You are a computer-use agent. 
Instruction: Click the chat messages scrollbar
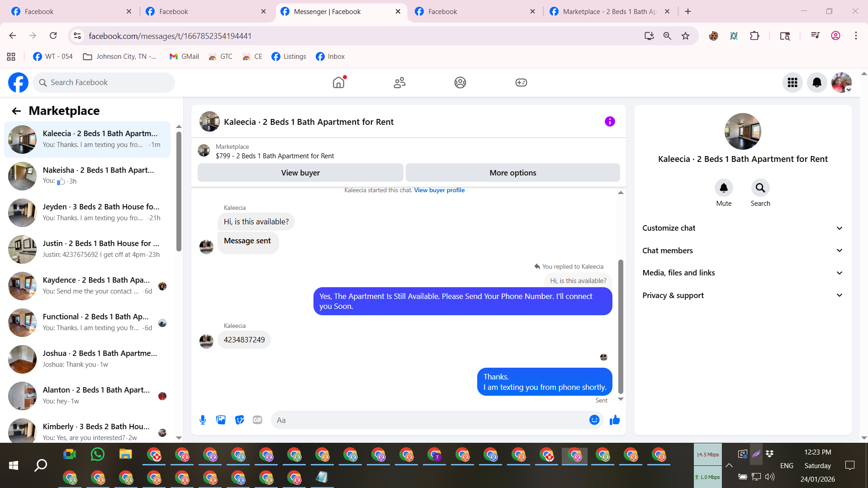point(621,327)
